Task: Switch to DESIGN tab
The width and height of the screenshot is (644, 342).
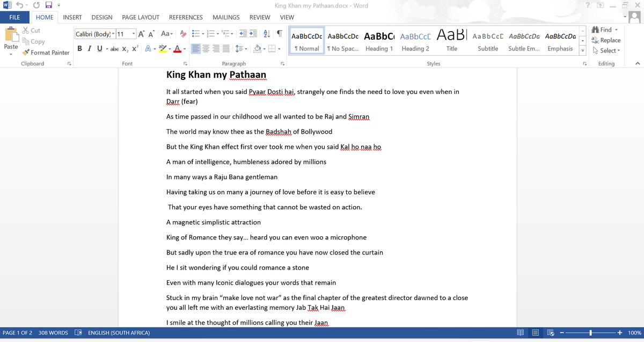Action: [x=102, y=17]
